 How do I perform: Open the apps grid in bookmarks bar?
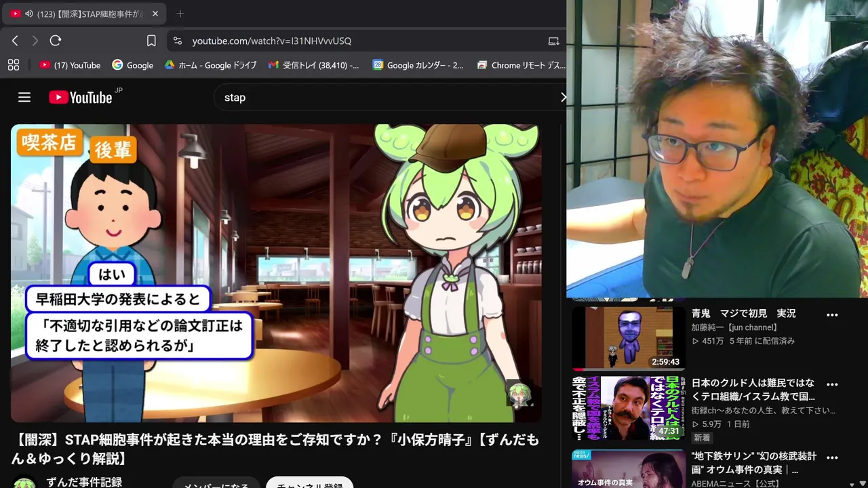(x=13, y=65)
